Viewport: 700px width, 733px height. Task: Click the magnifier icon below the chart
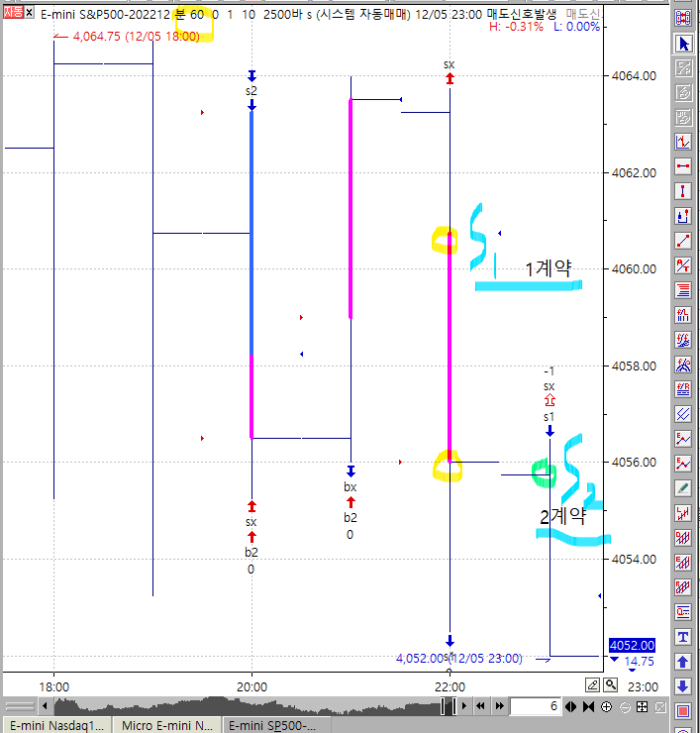(x=611, y=684)
